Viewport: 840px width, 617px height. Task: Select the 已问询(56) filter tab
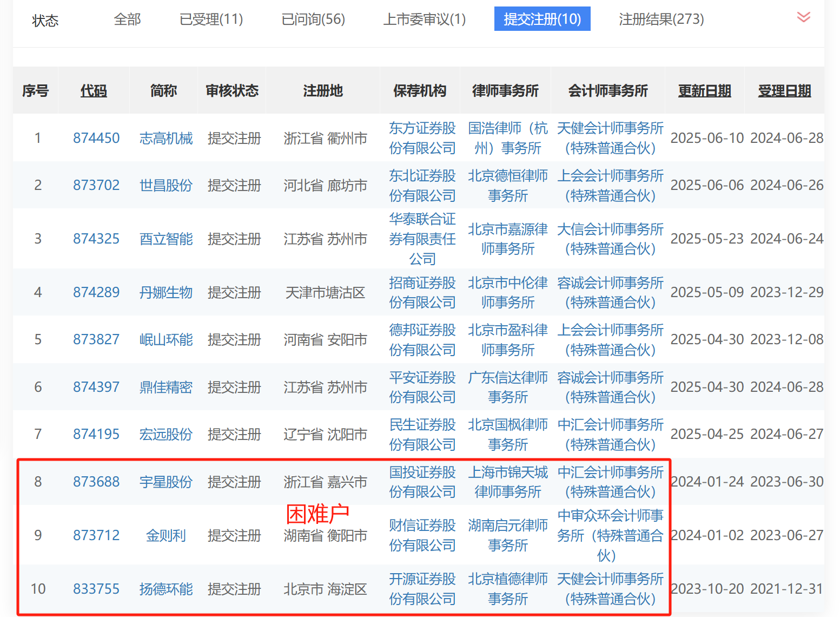click(313, 19)
